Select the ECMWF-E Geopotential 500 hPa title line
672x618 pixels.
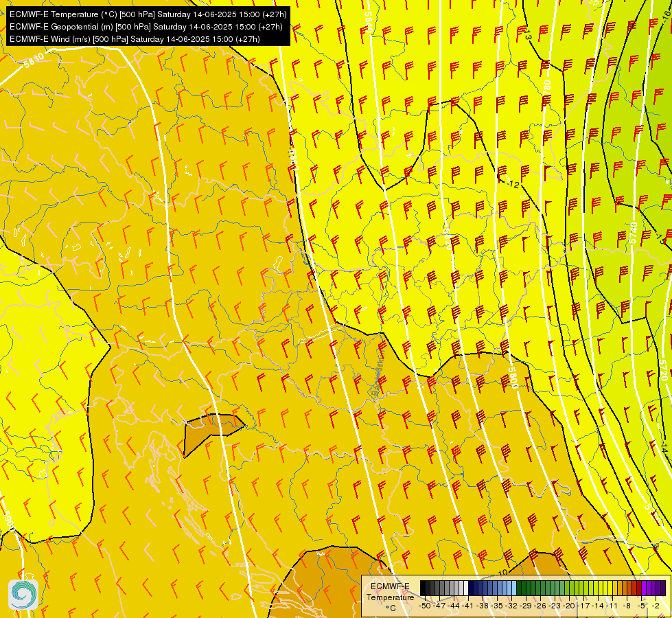tap(146, 27)
